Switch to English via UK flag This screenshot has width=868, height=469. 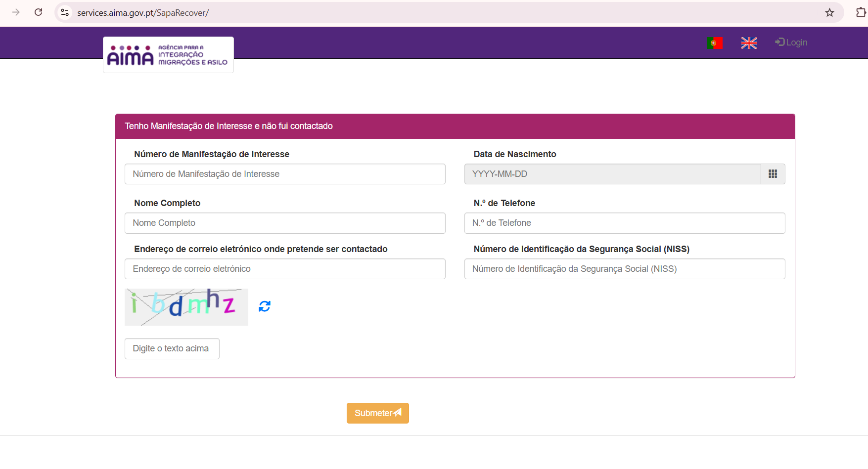(x=749, y=43)
